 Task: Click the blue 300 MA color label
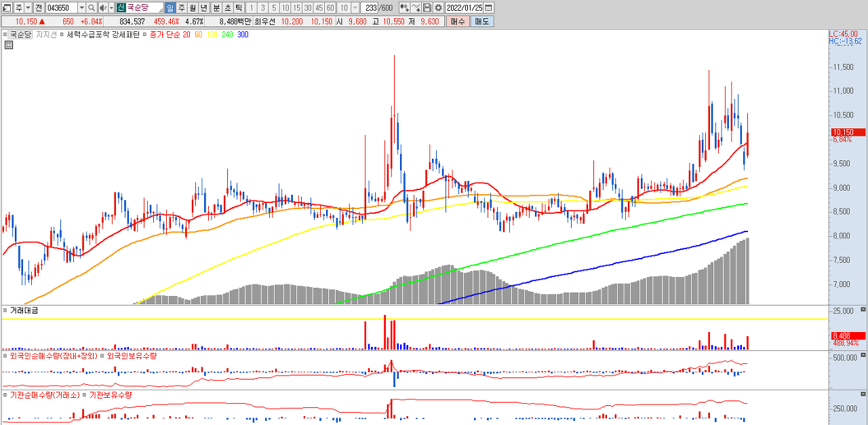click(x=243, y=34)
